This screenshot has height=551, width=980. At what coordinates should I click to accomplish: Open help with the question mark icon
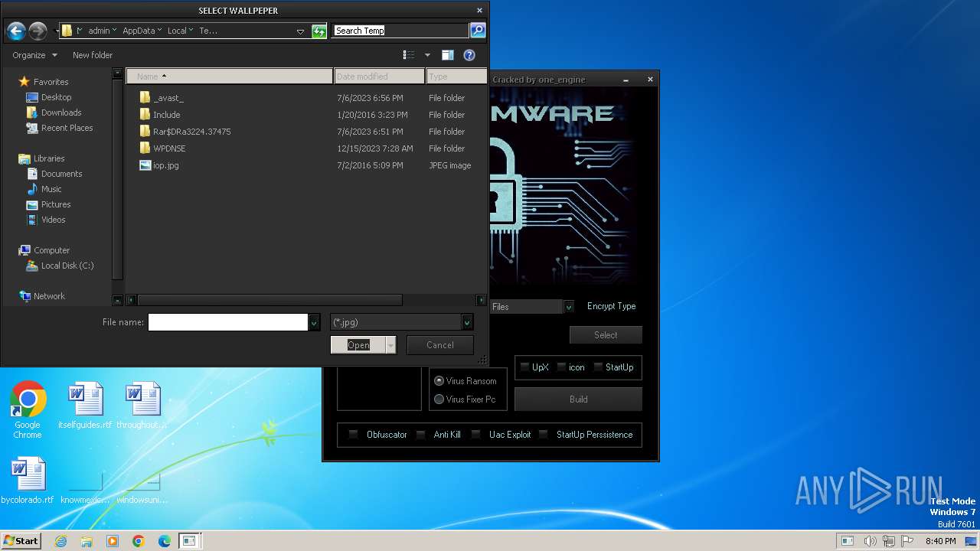(x=469, y=55)
